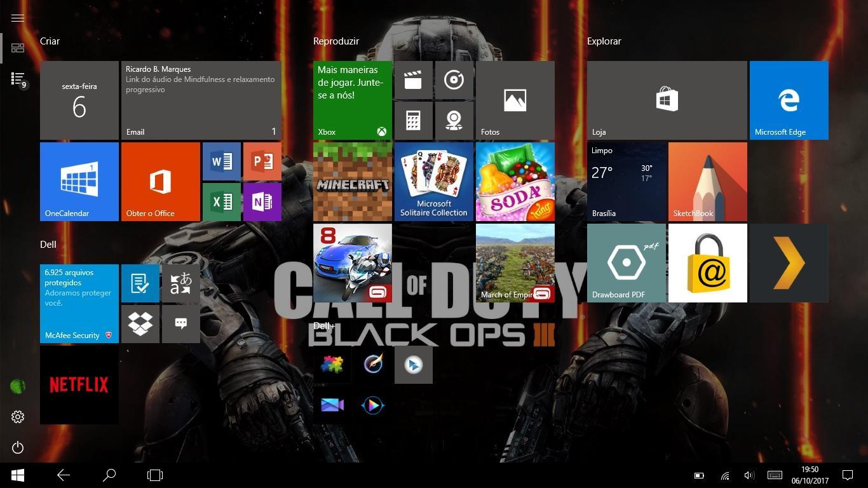Launch the Minecraft tile
Image resolution: width=868 pixels, height=488 pixels.
[x=353, y=182]
